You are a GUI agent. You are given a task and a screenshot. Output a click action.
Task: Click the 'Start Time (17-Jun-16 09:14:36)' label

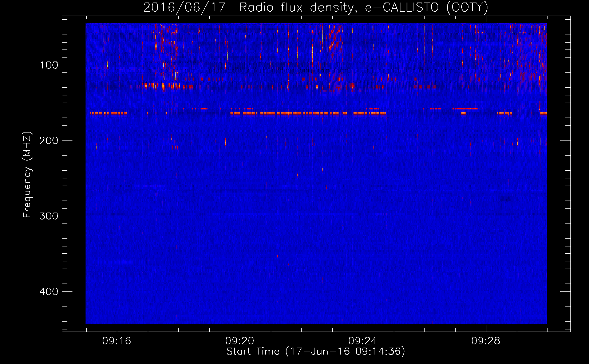pyautogui.click(x=316, y=352)
